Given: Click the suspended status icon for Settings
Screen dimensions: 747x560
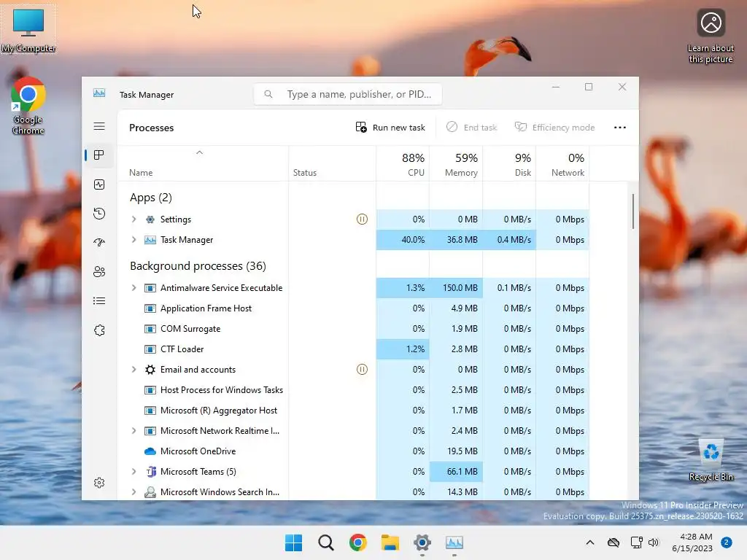Looking at the screenshot, I should coord(362,219).
